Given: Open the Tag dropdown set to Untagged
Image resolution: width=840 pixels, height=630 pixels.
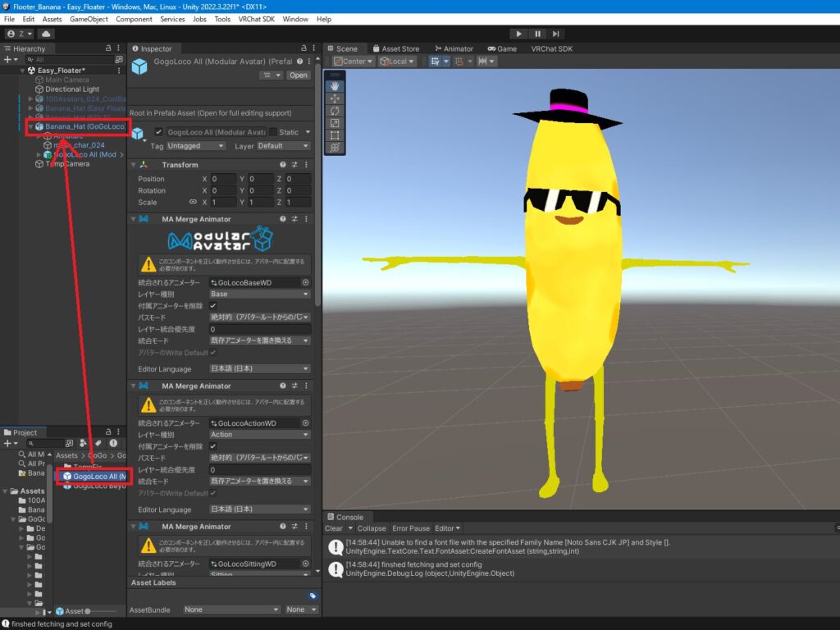Looking at the screenshot, I should click(195, 146).
